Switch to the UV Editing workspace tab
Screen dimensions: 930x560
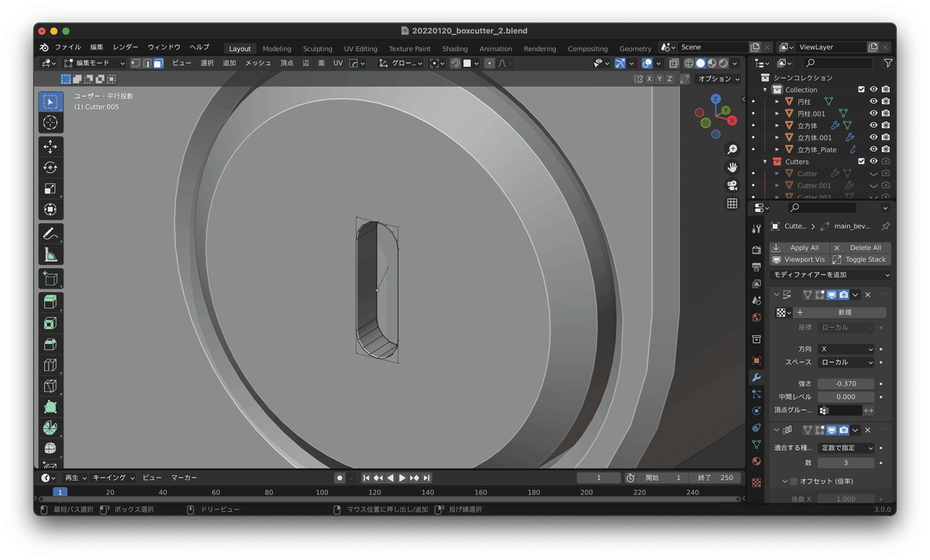tap(360, 49)
